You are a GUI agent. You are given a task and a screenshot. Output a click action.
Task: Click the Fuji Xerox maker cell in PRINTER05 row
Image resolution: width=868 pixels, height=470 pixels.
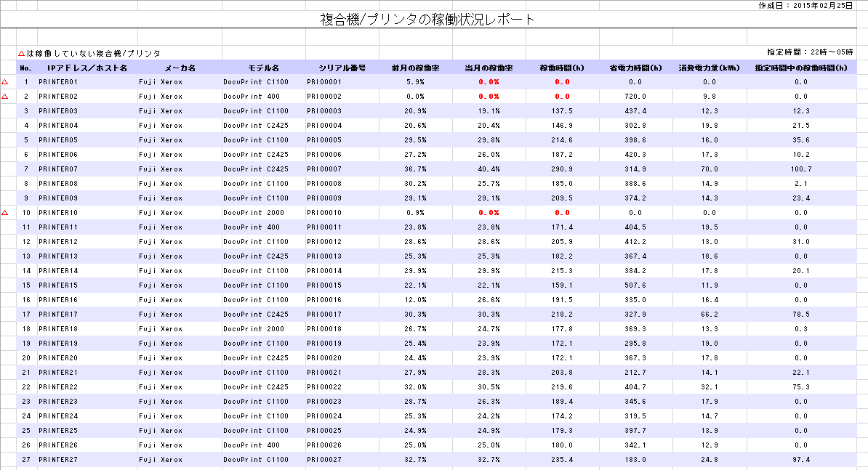161,140
